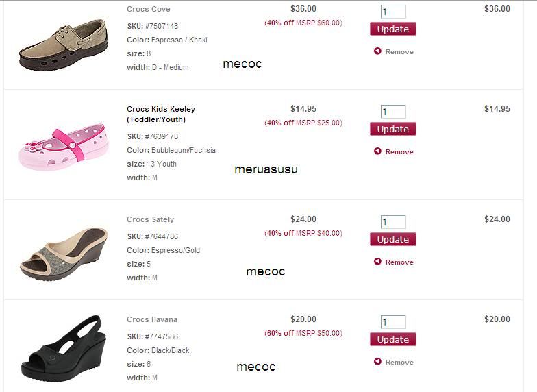Click remove arrow icon for Crocs Cove

click(x=377, y=51)
